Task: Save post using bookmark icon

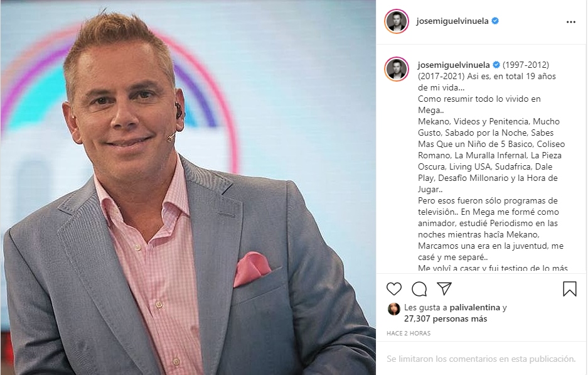Action: [x=569, y=289]
